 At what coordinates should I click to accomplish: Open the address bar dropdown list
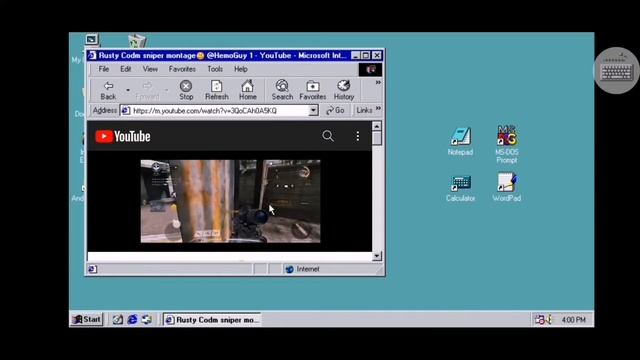[x=313, y=111]
